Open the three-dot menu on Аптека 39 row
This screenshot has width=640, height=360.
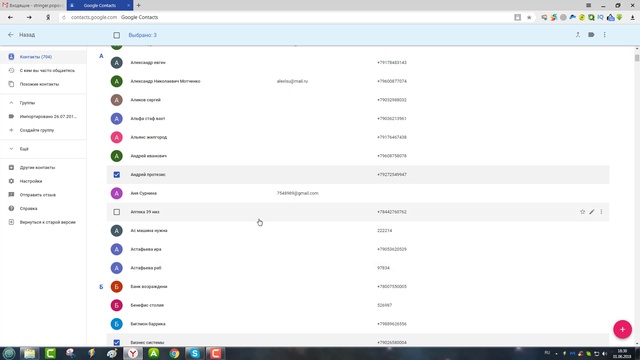(x=601, y=212)
